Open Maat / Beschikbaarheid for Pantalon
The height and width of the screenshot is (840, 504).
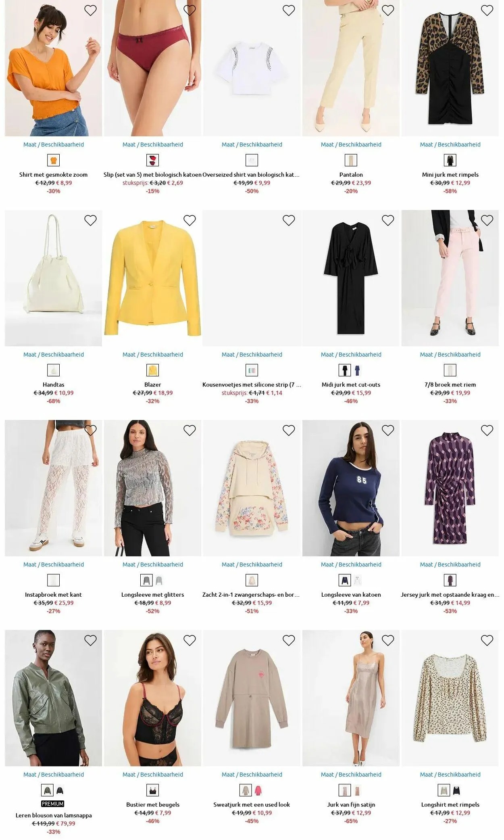(351, 144)
